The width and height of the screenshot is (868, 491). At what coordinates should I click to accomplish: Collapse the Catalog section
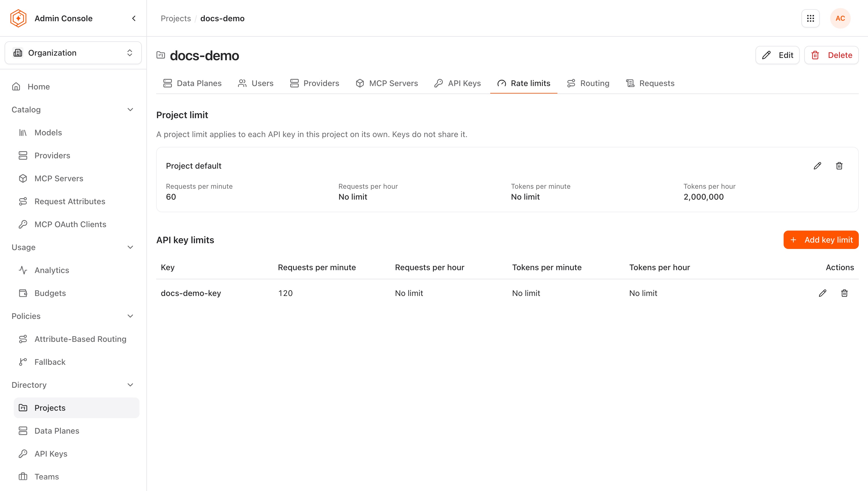73,110
